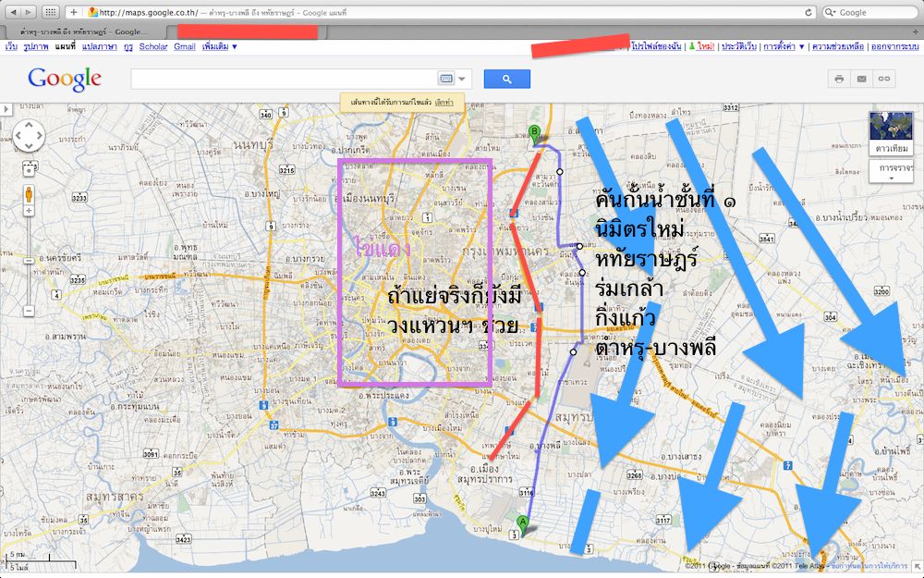
Task: Switch to satellite view thumbnail ดาวเทียม
Action: tap(891, 133)
